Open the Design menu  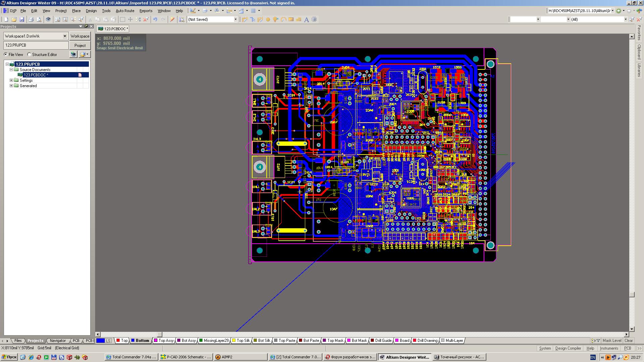[x=91, y=11]
